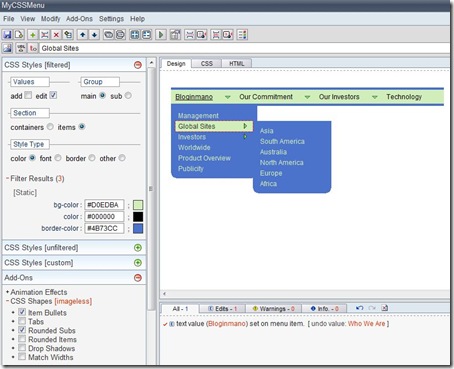Viewport: 454px width, 369px height.
Task: Click the first oval shape toolbar icon
Action: pyautogui.click(x=108, y=35)
